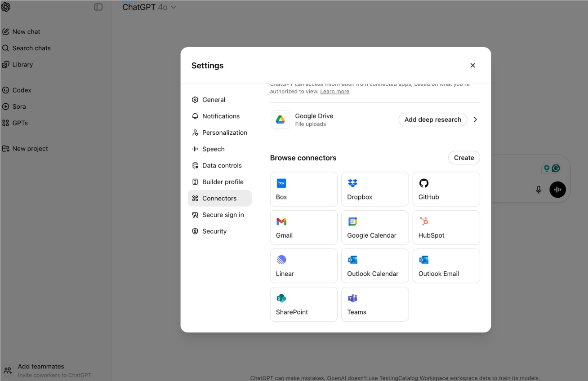Open the ChatGPT 4o model dropdown

pos(149,7)
